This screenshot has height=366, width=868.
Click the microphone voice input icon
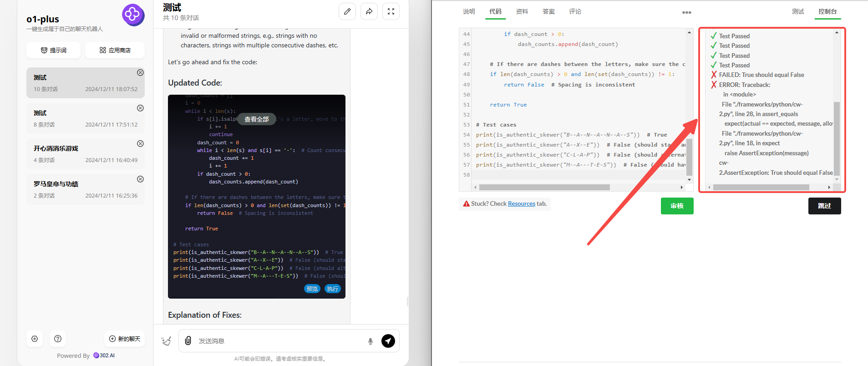371,341
